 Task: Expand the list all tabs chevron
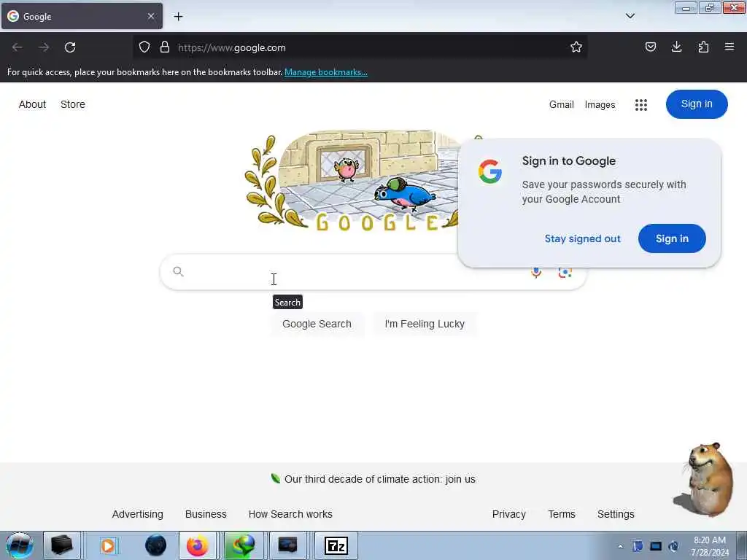tap(630, 16)
